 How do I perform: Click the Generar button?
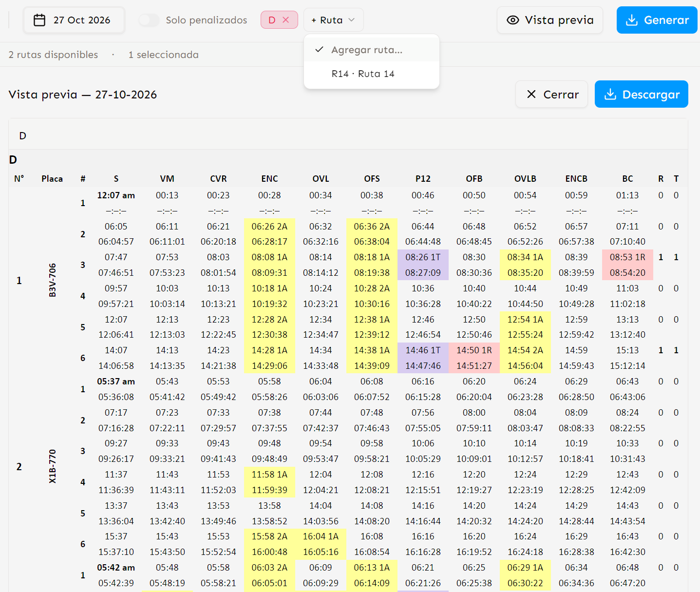tap(657, 20)
